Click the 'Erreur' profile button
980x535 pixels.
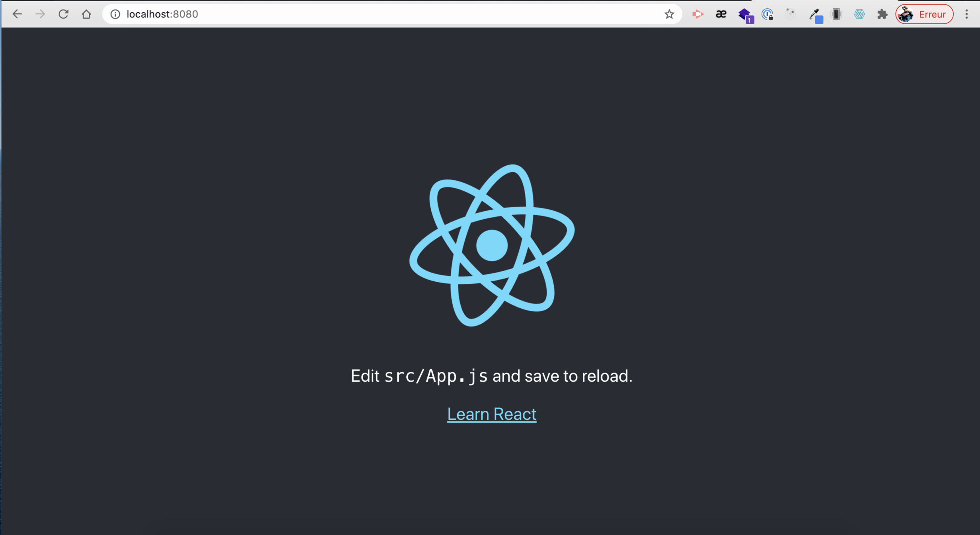click(x=924, y=14)
